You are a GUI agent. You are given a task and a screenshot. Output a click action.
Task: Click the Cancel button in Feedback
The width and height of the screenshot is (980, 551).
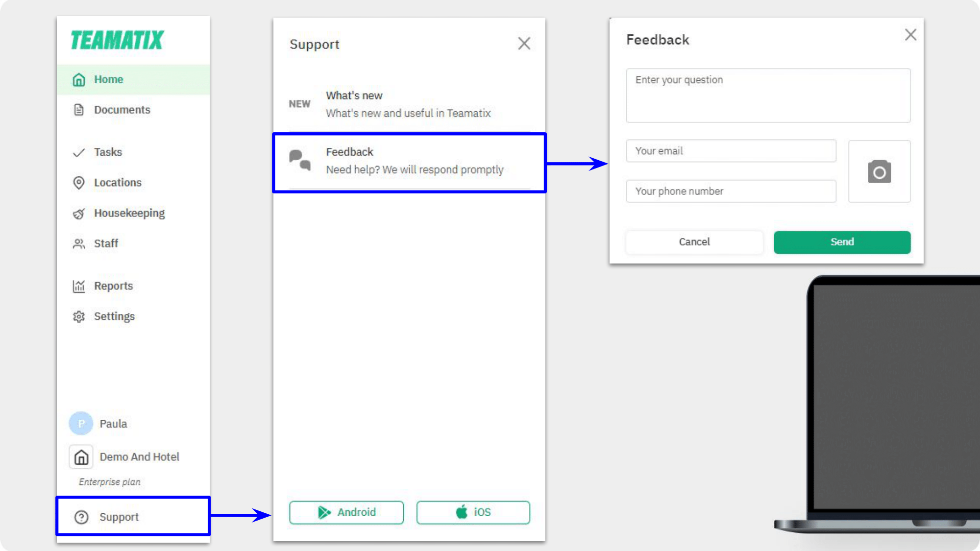tap(694, 241)
